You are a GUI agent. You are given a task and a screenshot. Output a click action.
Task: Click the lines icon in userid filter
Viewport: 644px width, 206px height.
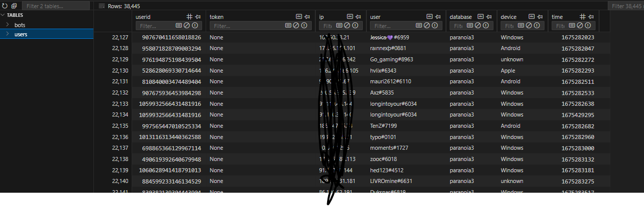179,26
